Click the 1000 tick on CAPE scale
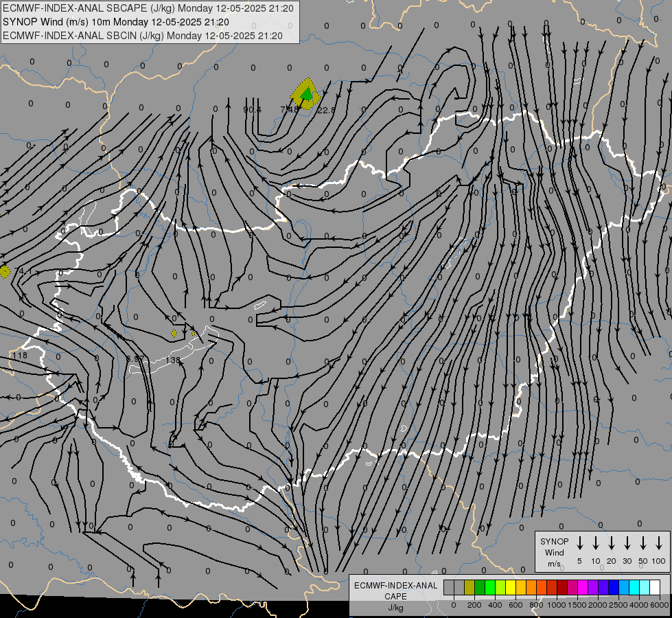This screenshot has height=618, width=672. coord(557,605)
